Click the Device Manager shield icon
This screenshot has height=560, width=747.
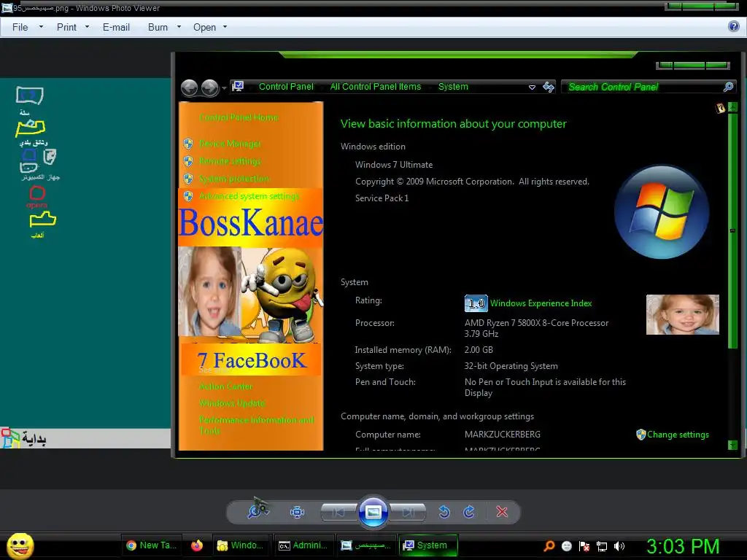[x=188, y=144]
